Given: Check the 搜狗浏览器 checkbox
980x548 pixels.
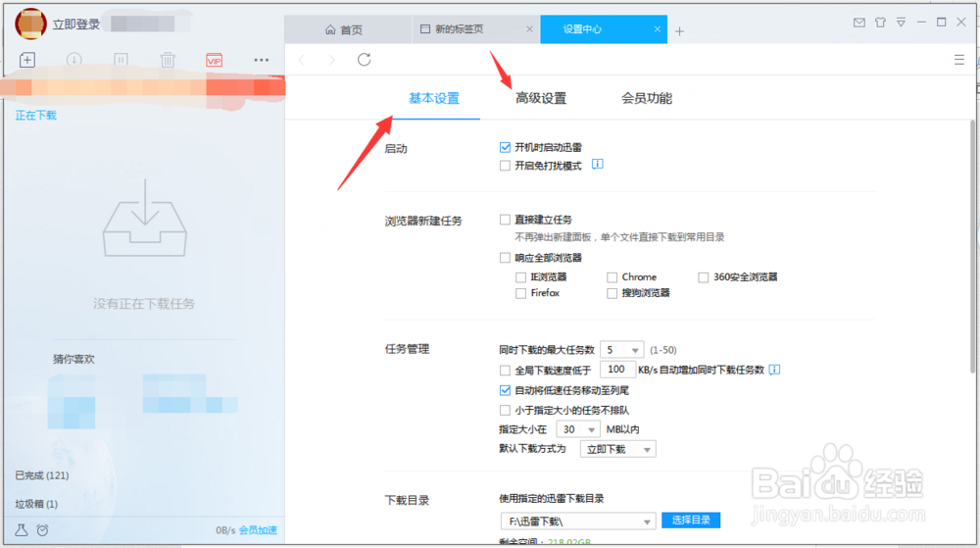Looking at the screenshot, I should (x=612, y=293).
